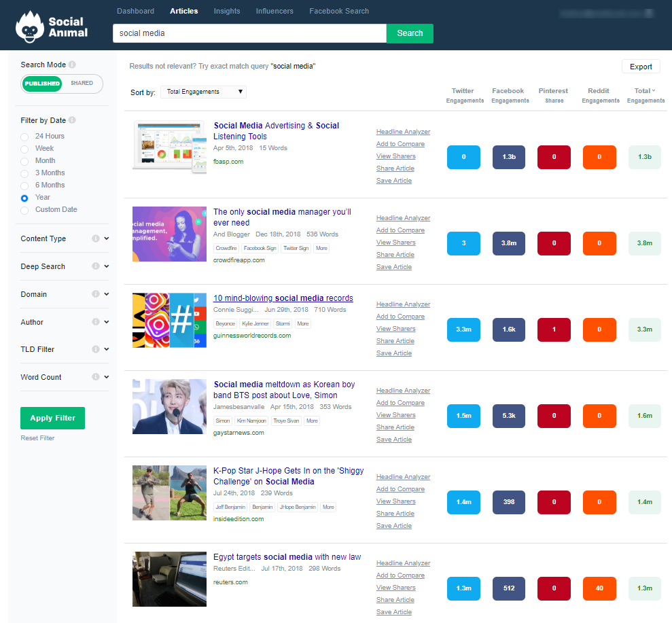Expand the Author filter
Screen dimensions: 672x623
pos(106,322)
